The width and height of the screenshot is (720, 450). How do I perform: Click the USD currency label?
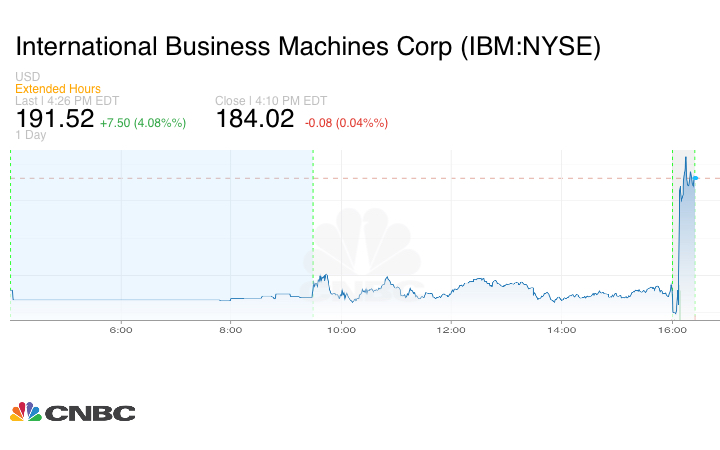point(28,77)
